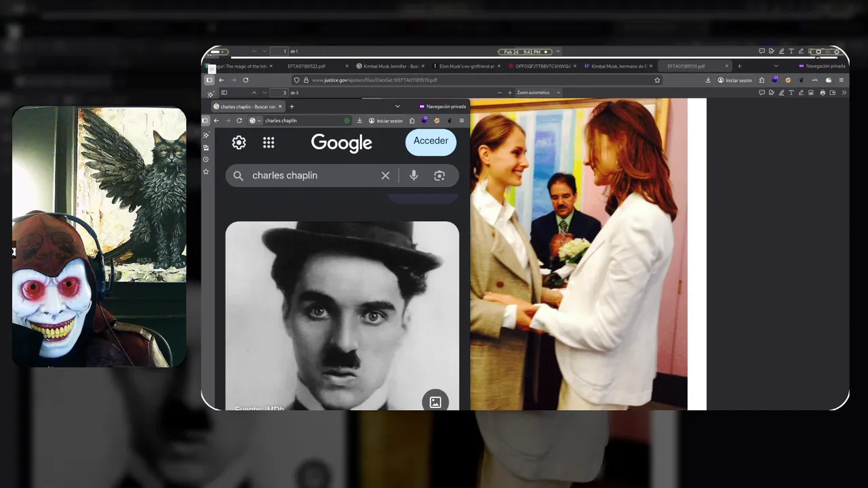This screenshot has height=488, width=868.
Task: Open downloads in the justice.gov window
Action: point(708,80)
